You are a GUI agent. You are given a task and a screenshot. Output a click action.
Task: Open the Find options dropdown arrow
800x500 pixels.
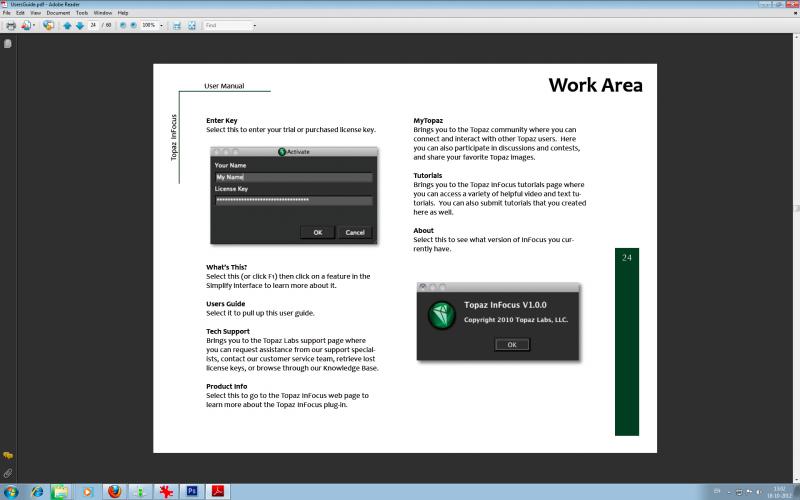255,26
